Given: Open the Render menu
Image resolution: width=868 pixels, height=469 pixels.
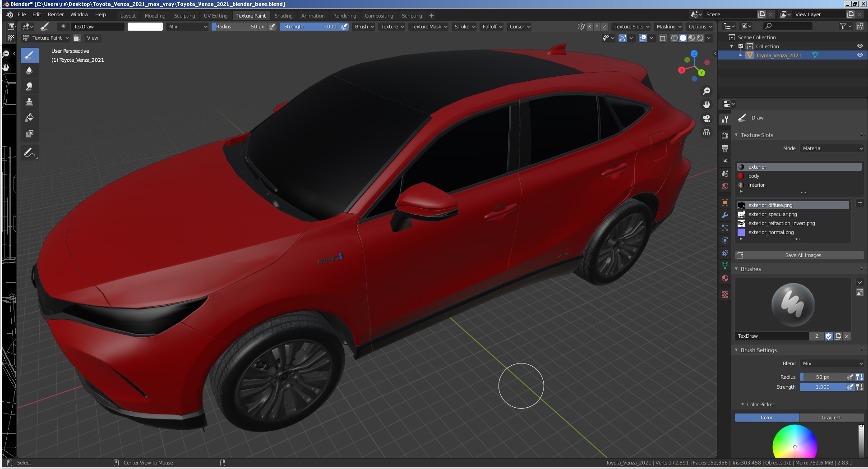Looking at the screenshot, I should [55, 14].
